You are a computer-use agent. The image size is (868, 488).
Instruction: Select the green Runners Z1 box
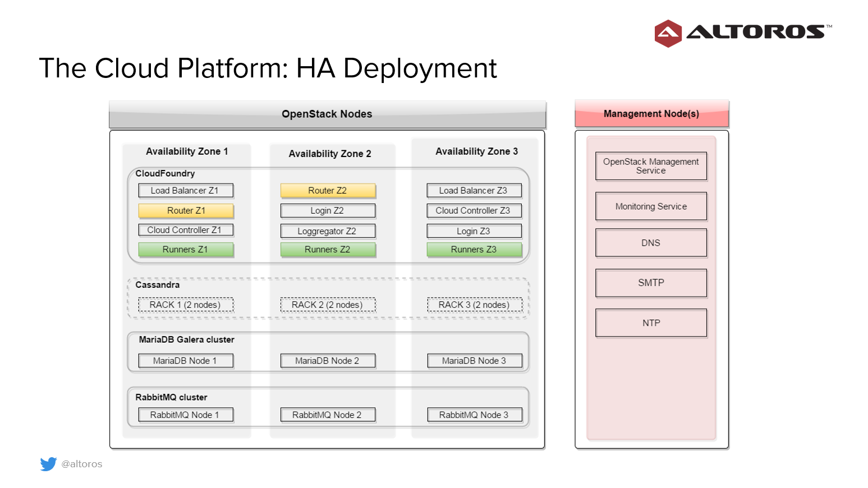[x=186, y=250]
